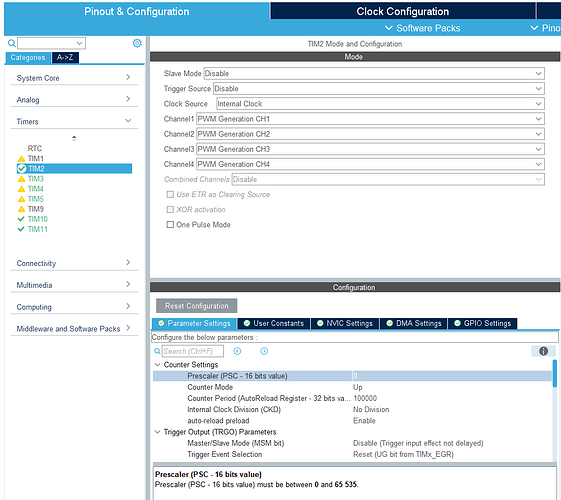561x500 pixels.
Task: Enable the One Pulse Mode checkbox
Action: (170, 225)
